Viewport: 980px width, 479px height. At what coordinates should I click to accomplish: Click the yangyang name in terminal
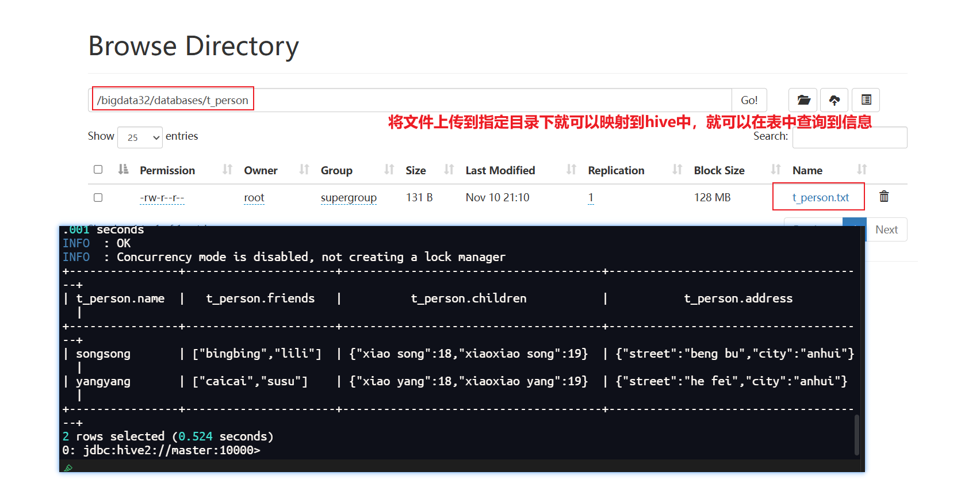tap(104, 381)
